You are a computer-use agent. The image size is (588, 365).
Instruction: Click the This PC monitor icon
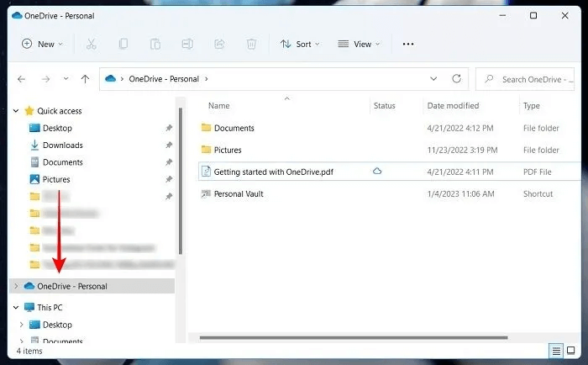29,307
